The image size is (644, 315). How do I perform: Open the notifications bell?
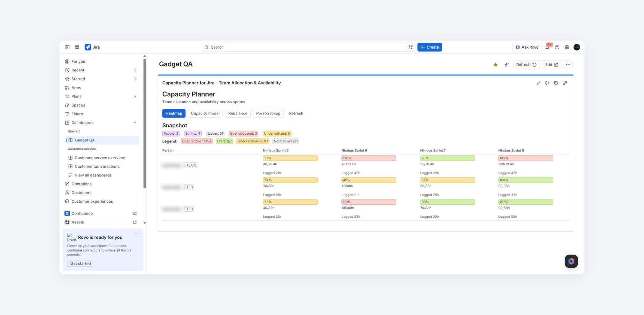coord(547,47)
